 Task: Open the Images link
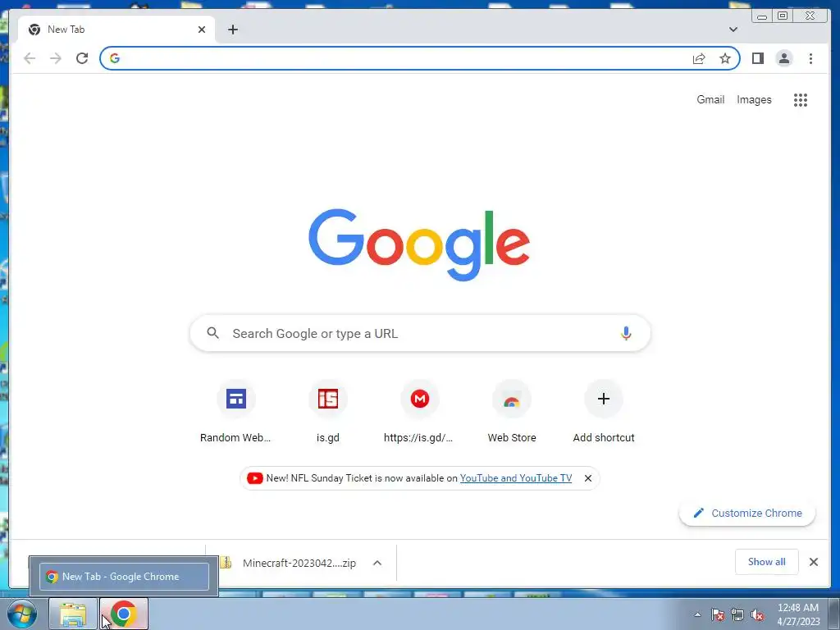(x=754, y=99)
